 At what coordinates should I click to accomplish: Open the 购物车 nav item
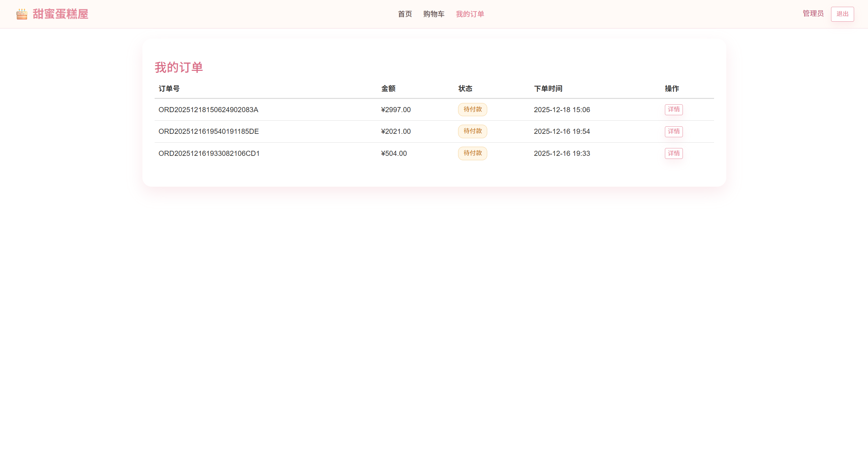coord(434,14)
